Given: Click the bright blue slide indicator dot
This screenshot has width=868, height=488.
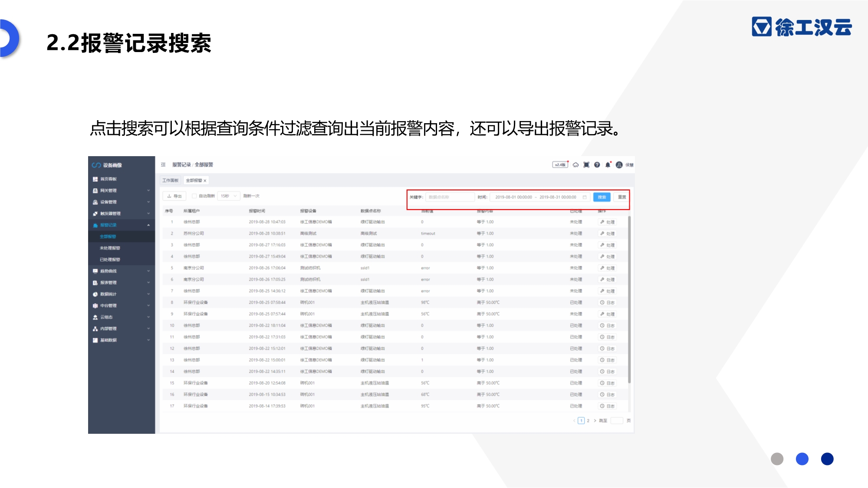Looking at the screenshot, I should pos(802,459).
